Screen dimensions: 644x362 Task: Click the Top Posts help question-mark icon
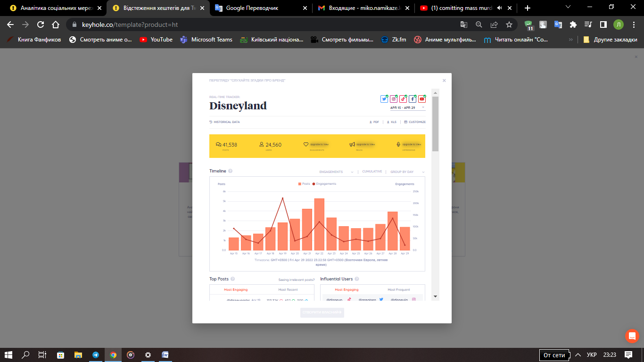(233, 279)
